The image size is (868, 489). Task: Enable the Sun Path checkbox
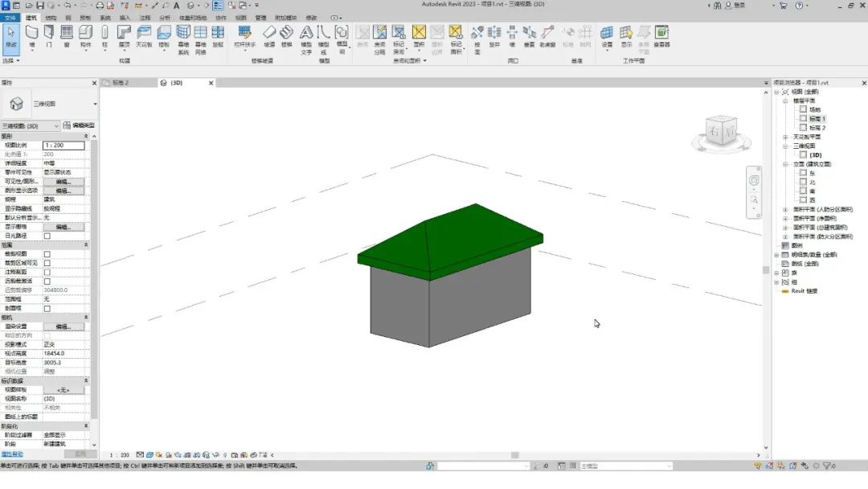tap(47, 236)
